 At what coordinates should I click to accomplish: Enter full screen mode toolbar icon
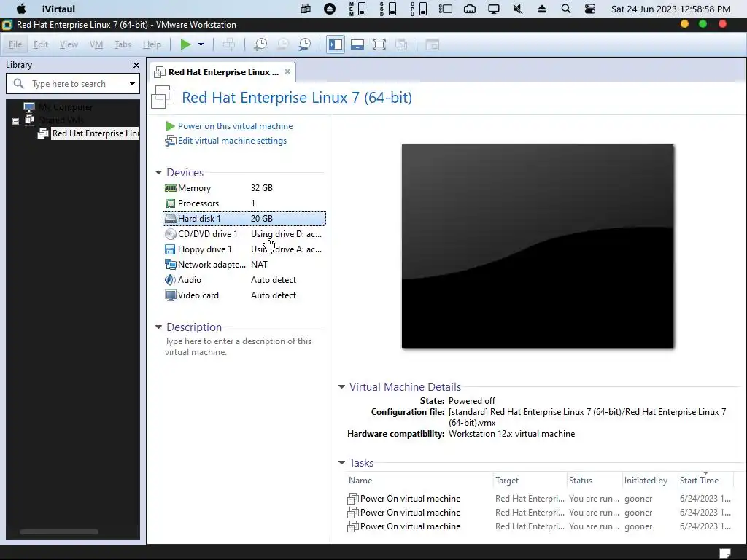click(x=379, y=44)
